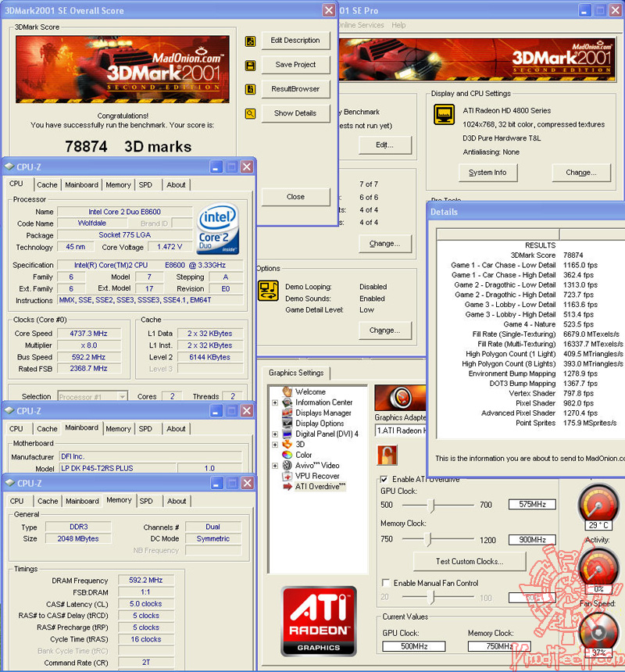Viewport: 625px width, 672px height.
Task: Click the Graphics Adapter image icon
Action: coord(400,398)
